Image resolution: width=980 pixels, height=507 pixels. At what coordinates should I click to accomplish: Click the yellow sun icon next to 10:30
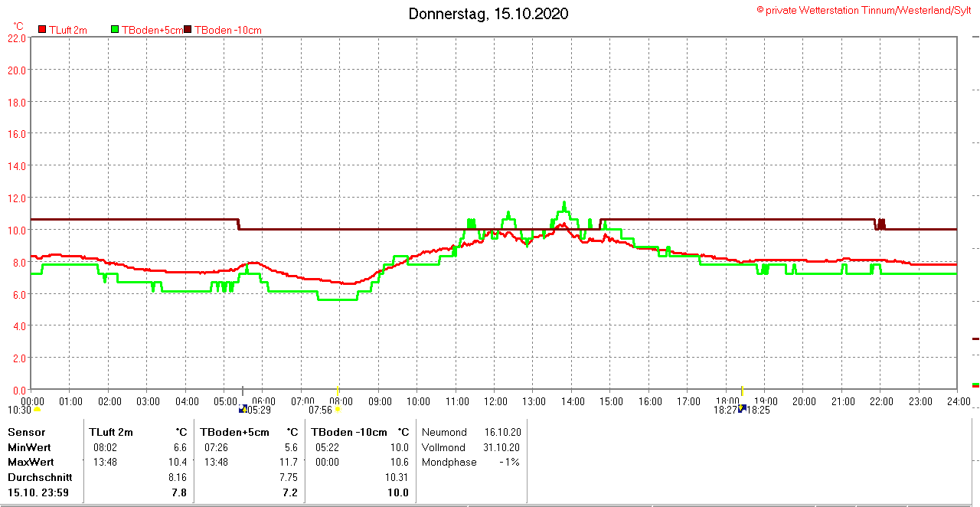click(x=37, y=410)
